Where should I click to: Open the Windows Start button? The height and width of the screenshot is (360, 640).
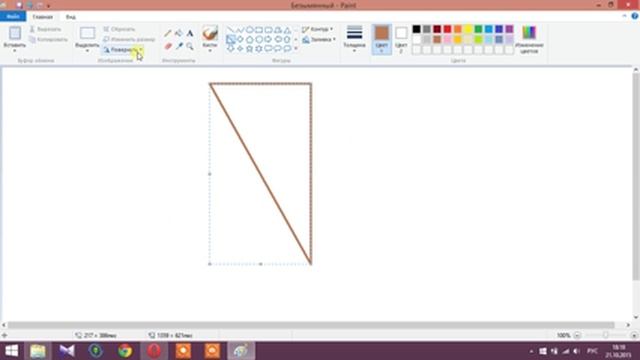pos(11,351)
